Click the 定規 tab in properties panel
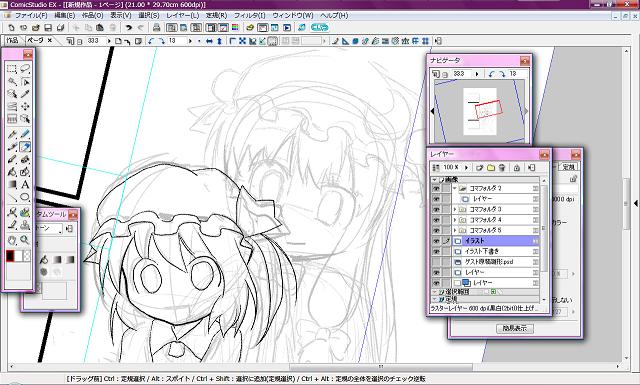 (568, 167)
